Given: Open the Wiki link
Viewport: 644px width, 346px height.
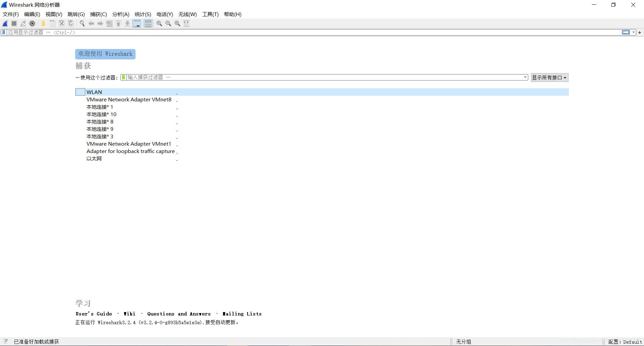Looking at the screenshot, I should tap(129, 314).
